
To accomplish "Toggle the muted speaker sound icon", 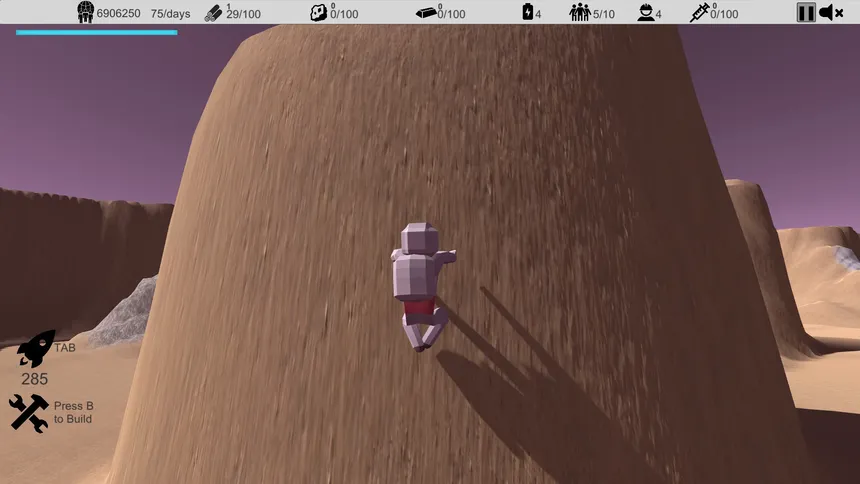I will pyautogui.click(x=830, y=13).
